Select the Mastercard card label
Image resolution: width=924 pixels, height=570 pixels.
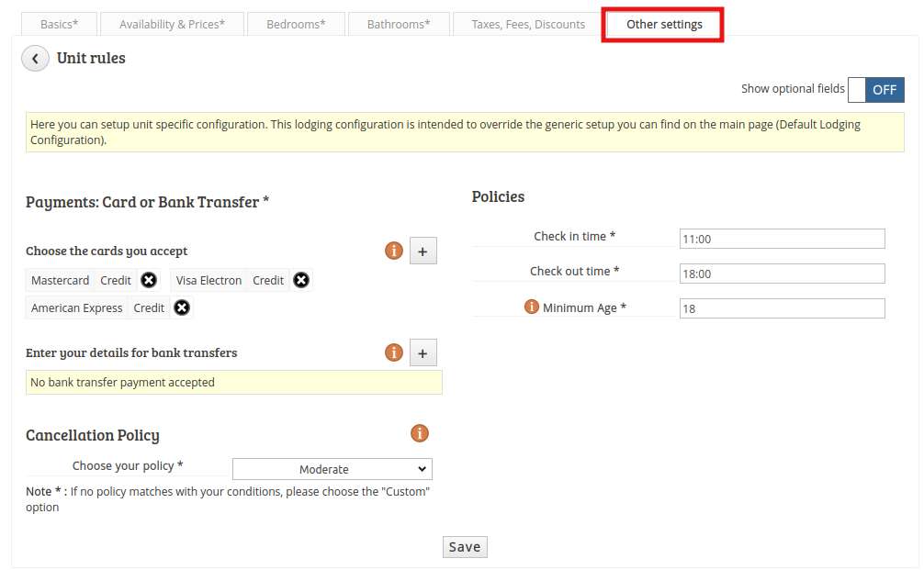click(60, 280)
